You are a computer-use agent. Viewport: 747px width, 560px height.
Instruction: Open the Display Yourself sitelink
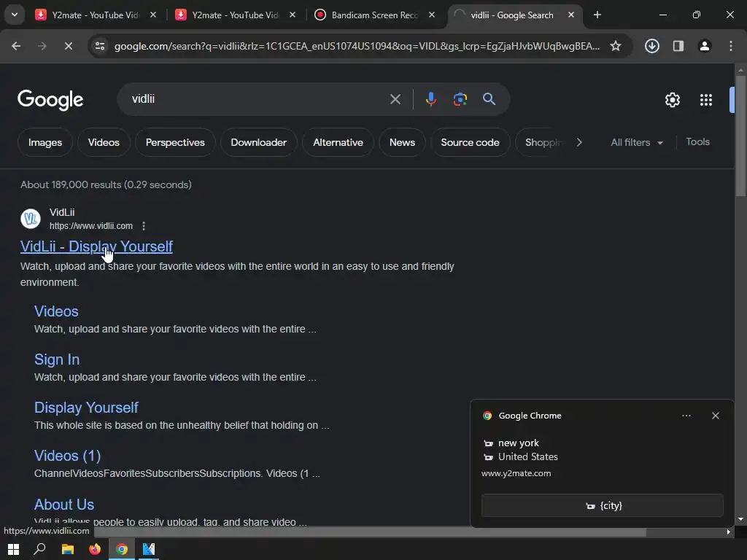tap(86, 408)
